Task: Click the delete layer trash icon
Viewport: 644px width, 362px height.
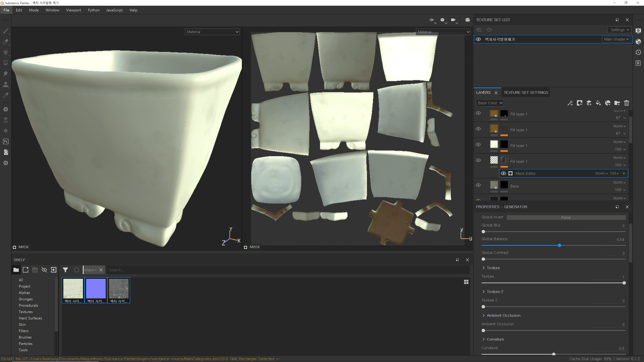Action: [626, 103]
